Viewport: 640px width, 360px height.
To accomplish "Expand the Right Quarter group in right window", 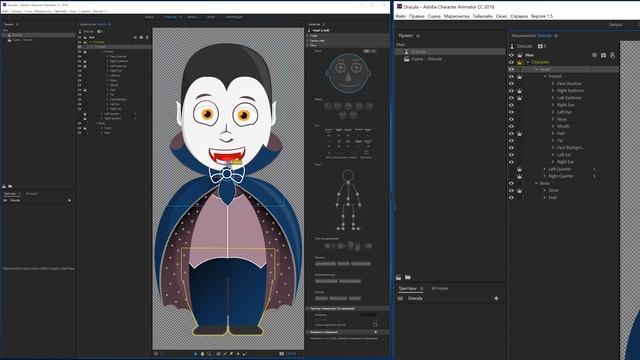I will pos(544,176).
